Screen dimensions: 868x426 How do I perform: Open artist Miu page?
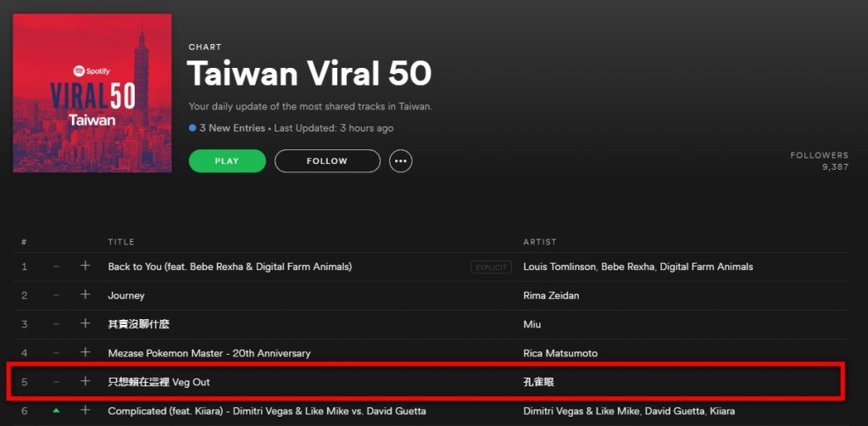pyautogui.click(x=532, y=324)
